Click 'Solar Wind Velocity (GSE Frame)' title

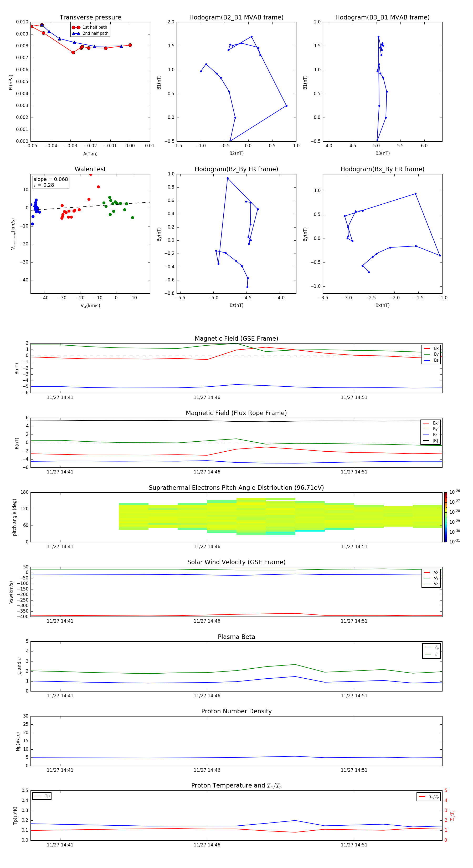pyautogui.click(x=236, y=562)
